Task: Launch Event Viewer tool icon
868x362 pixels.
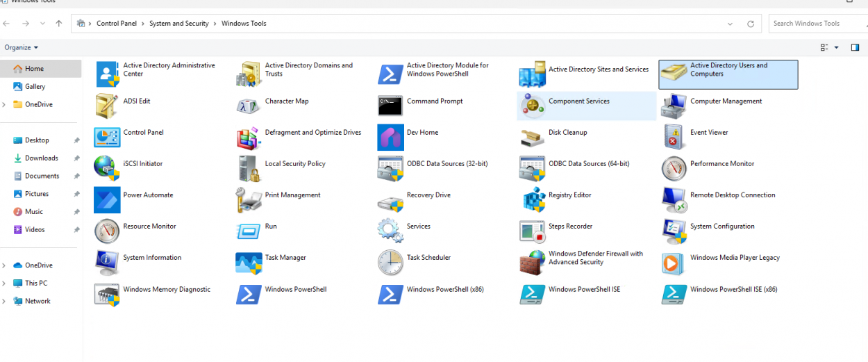Action: pos(674,137)
